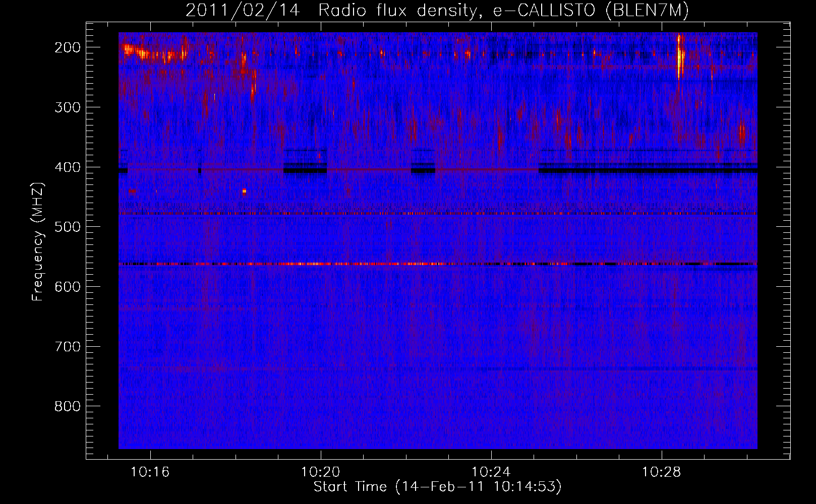The width and height of the screenshot is (816, 504).
Task: Select the 600 frequency tick label
Action: [68, 287]
